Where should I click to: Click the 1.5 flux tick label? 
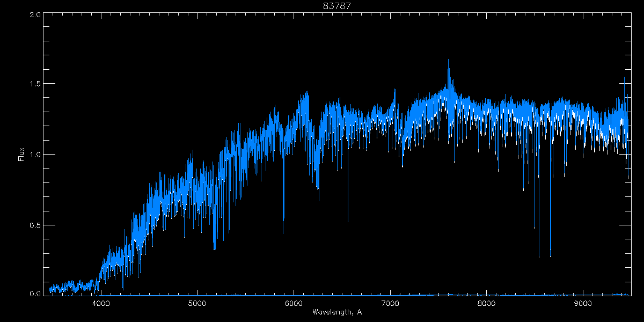coord(35,84)
